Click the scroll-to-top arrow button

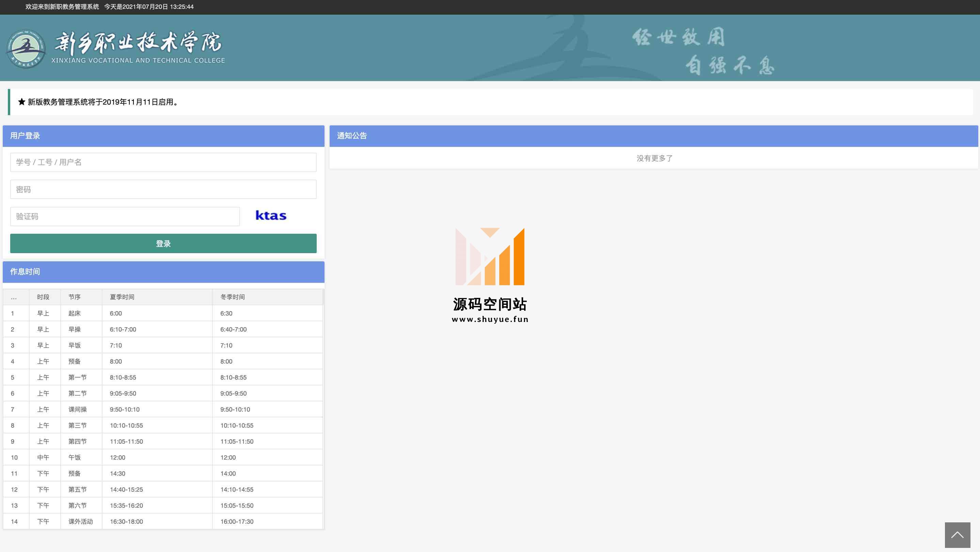coord(957,535)
